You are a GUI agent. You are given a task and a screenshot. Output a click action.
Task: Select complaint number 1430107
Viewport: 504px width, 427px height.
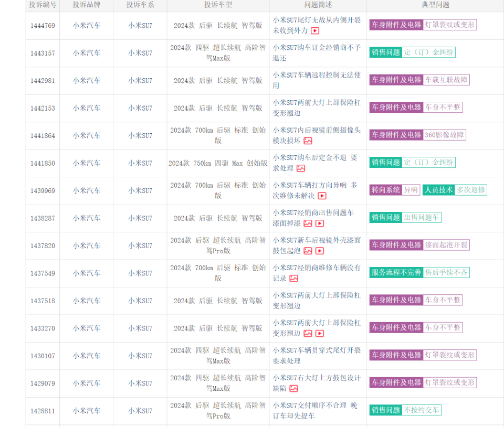pos(43,356)
